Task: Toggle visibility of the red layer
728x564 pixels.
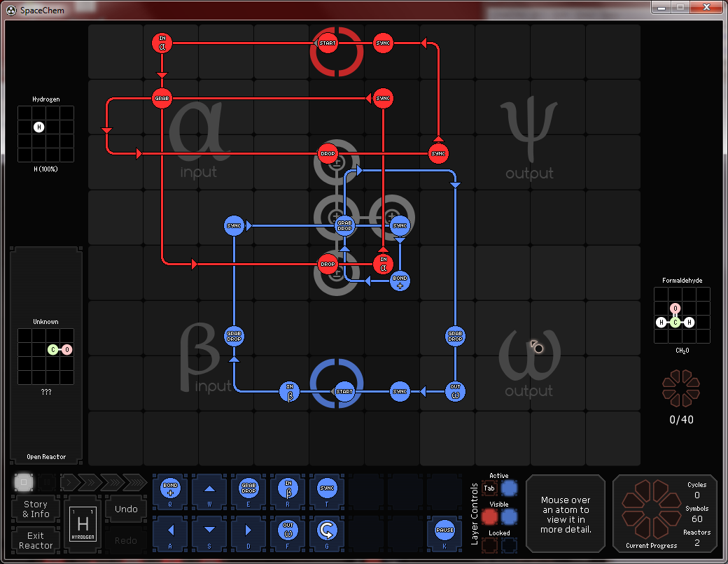Action: [x=490, y=516]
